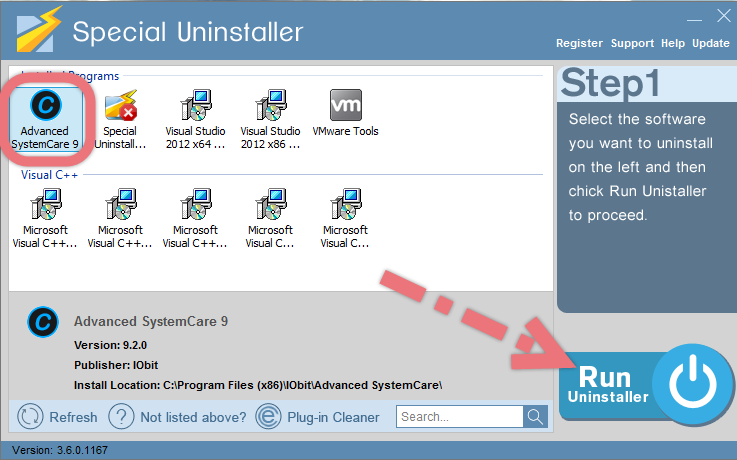Select the fifth Microsoft Visual C… entry
Viewport: 737px width, 460px height.
pyautogui.click(x=345, y=218)
